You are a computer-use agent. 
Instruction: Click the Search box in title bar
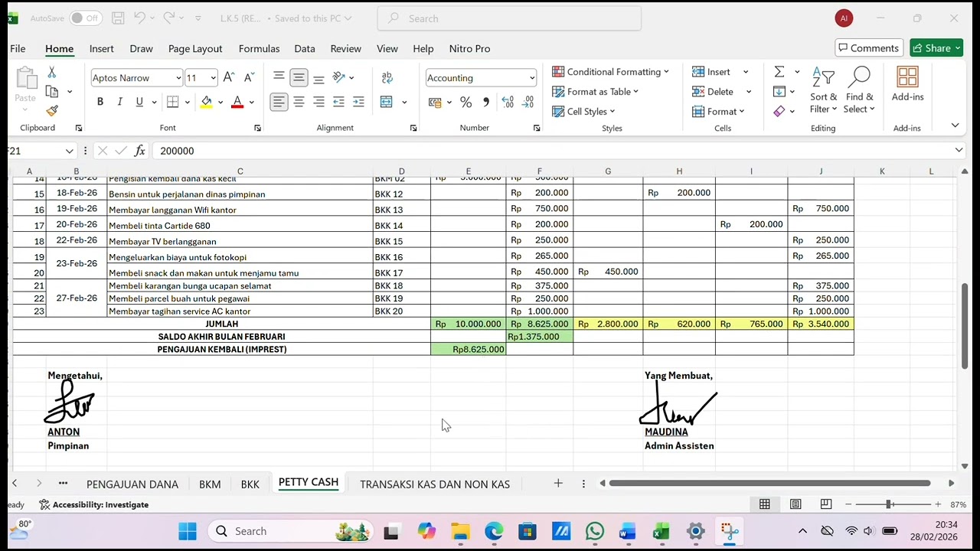pos(509,18)
